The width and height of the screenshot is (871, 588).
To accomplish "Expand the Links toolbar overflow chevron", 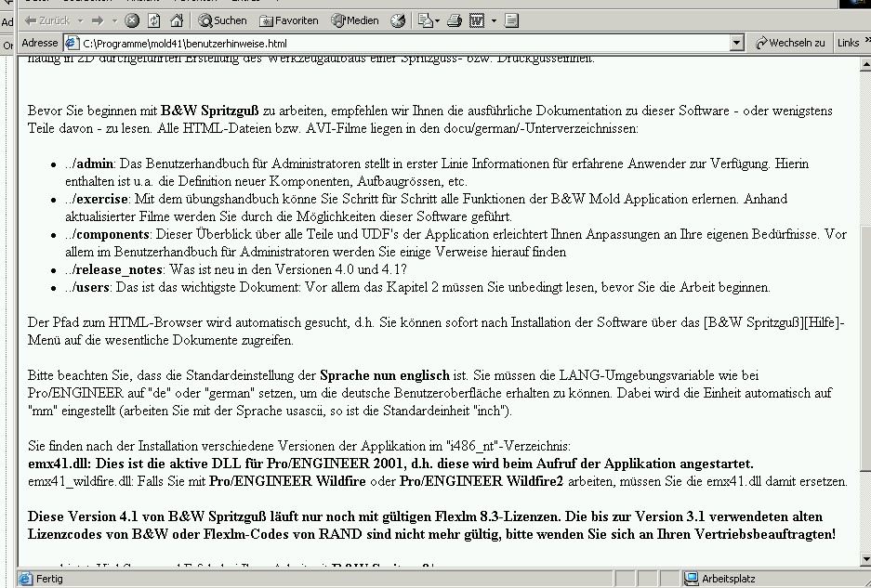I will (x=867, y=40).
